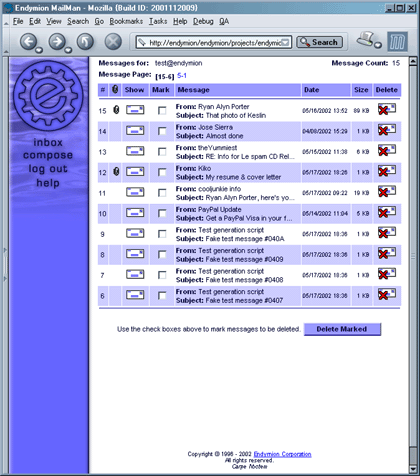Delete message 15 That photo of Keslin

(x=387, y=109)
